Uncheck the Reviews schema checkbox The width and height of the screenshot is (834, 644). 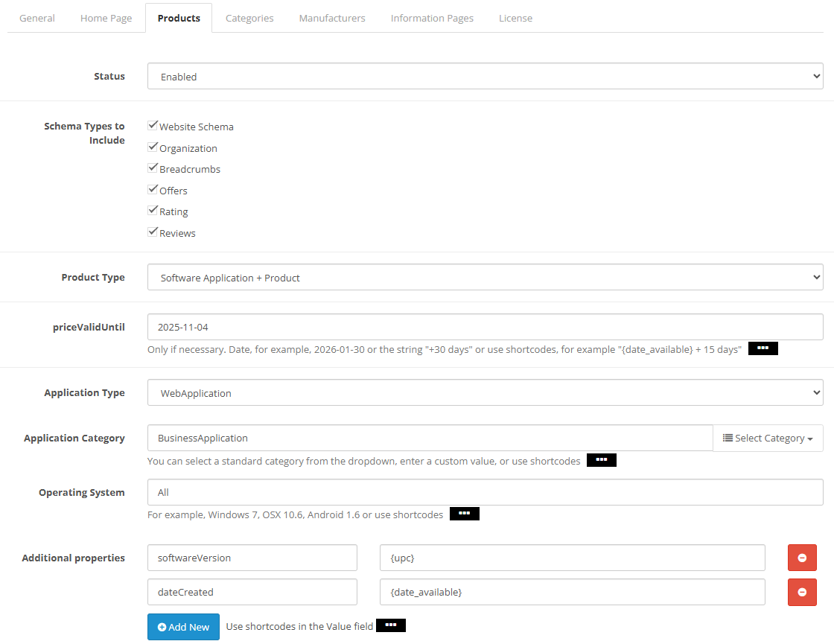153,232
